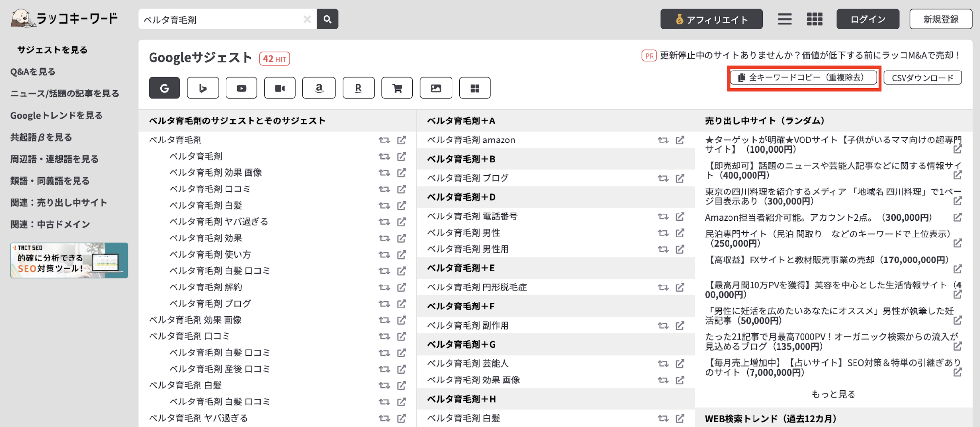Re-search keyword ベルタ育毛剤 amazon
980x427 pixels.
click(x=663, y=140)
